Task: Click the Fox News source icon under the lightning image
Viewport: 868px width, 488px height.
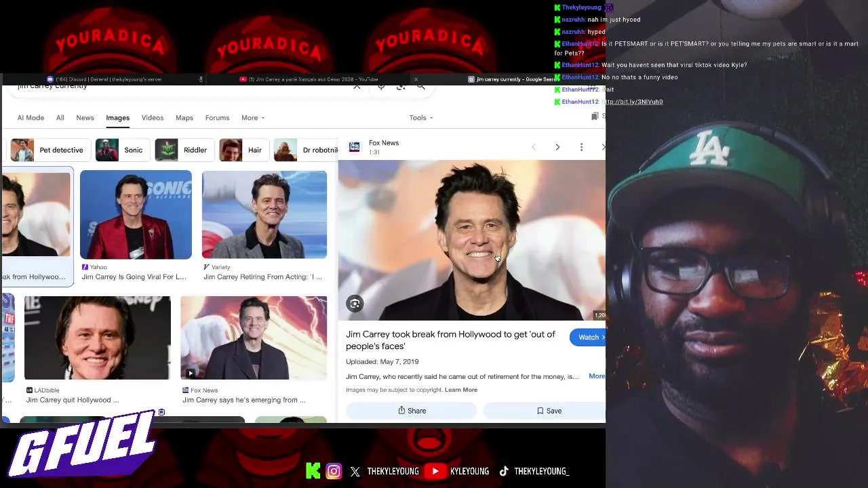Action: [186, 390]
